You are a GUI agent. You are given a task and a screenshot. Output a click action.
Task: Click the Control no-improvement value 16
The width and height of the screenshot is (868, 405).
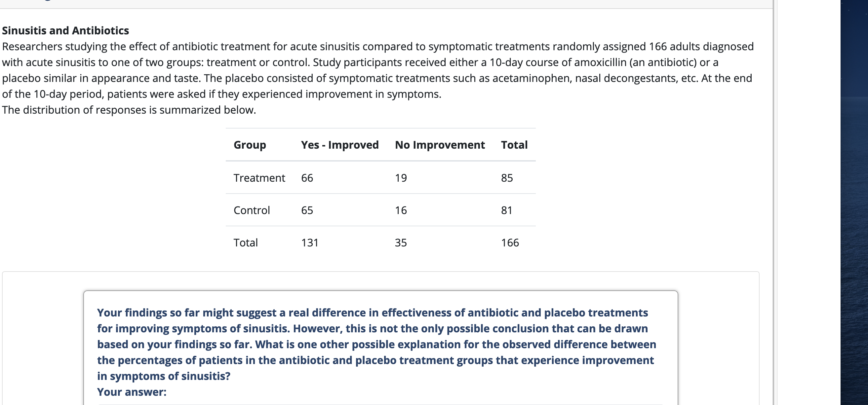[x=401, y=210]
